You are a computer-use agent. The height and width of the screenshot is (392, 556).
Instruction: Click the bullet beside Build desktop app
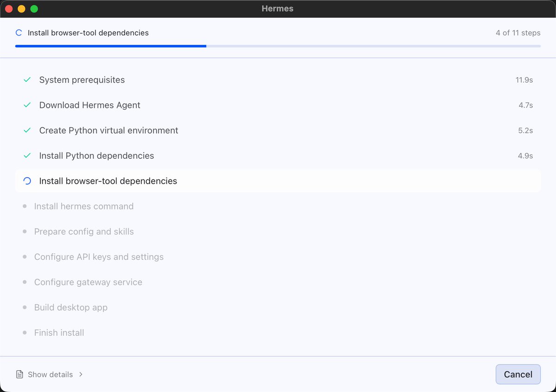pyautogui.click(x=25, y=307)
